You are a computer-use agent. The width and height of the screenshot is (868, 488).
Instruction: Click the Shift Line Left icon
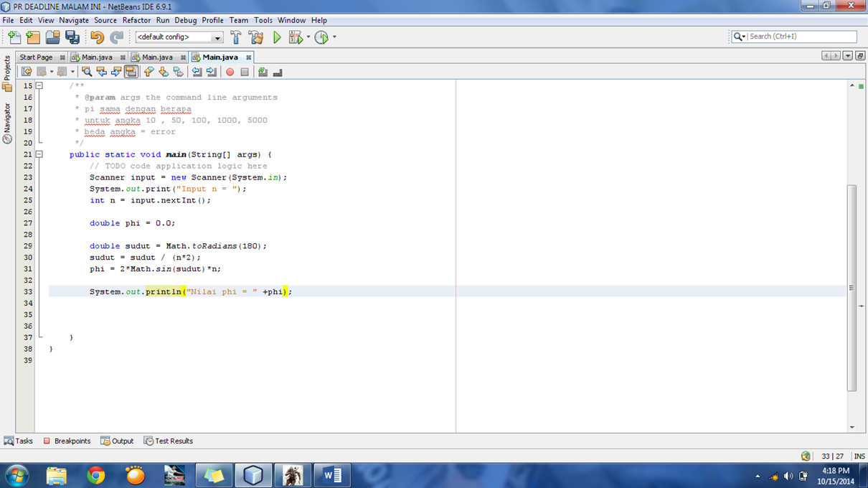click(x=197, y=72)
